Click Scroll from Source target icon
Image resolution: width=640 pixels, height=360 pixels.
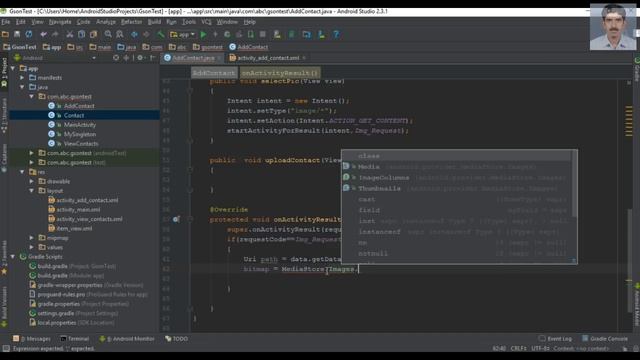click(x=116, y=58)
